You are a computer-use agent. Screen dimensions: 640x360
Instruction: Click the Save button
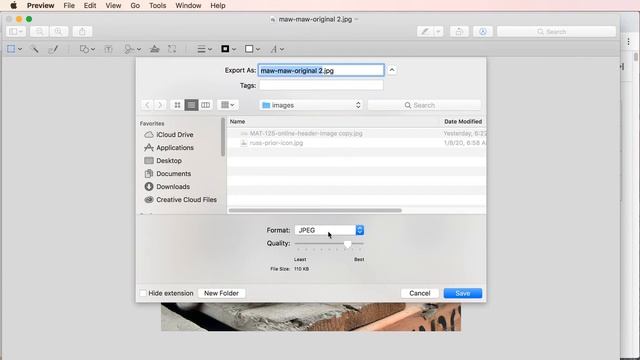tap(463, 293)
